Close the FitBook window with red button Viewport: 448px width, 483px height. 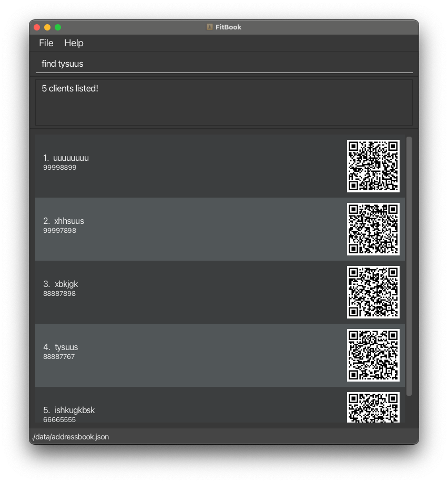[37, 27]
